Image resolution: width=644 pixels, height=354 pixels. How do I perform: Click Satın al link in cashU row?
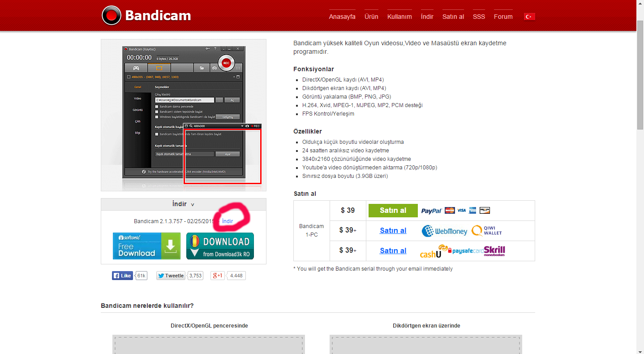tap(393, 251)
